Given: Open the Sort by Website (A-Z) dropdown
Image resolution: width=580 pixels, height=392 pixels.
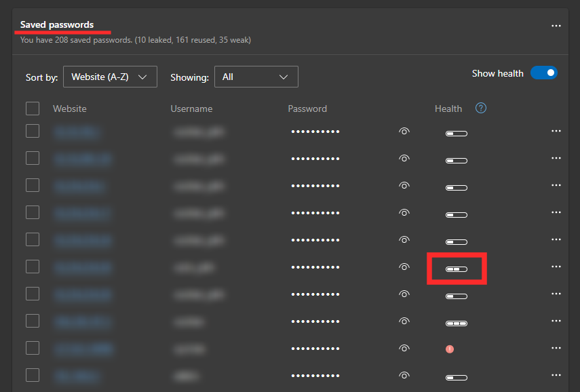Looking at the screenshot, I should pos(110,77).
